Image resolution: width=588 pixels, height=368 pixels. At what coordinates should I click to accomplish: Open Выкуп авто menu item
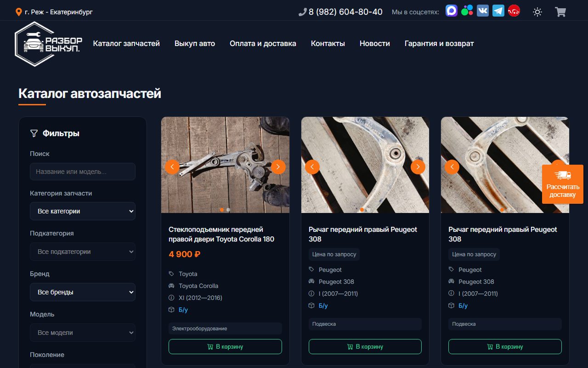click(x=195, y=44)
